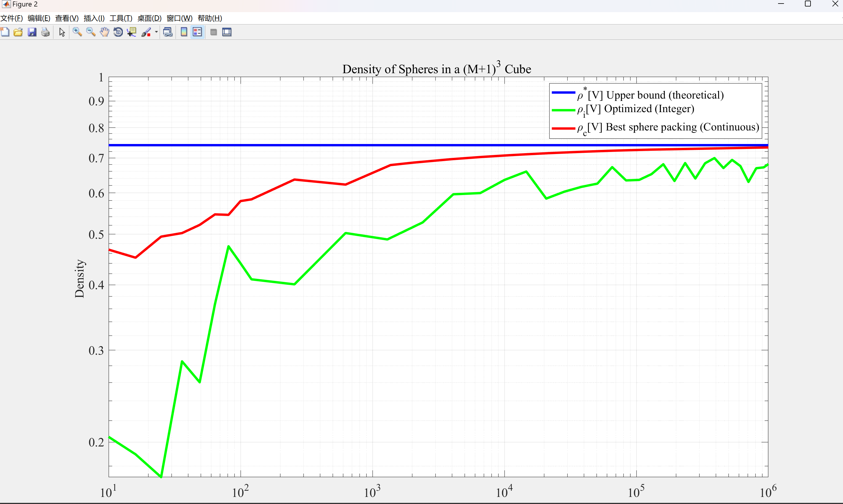Toggle the Insert Colorbar button
Image resolution: width=843 pixels, height=504 pixels.
point(184,32)
